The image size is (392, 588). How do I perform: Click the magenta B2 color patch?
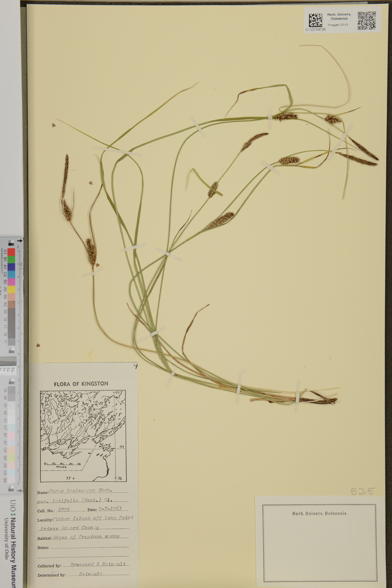point(11,282)
